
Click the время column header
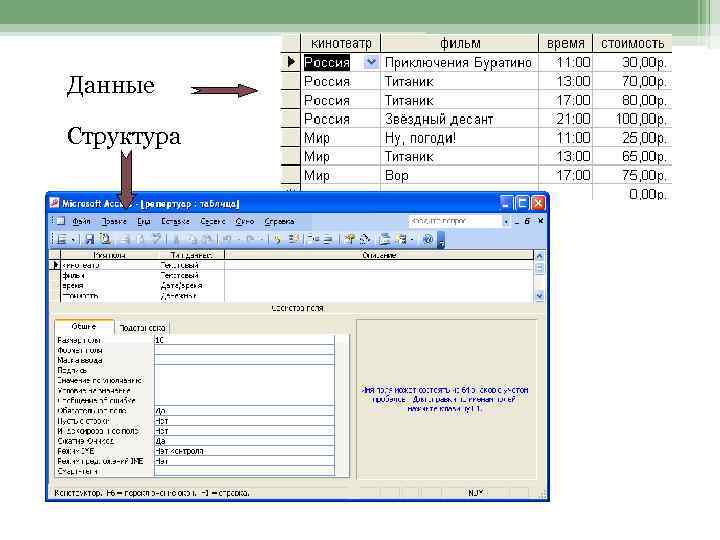click(565, 43)
